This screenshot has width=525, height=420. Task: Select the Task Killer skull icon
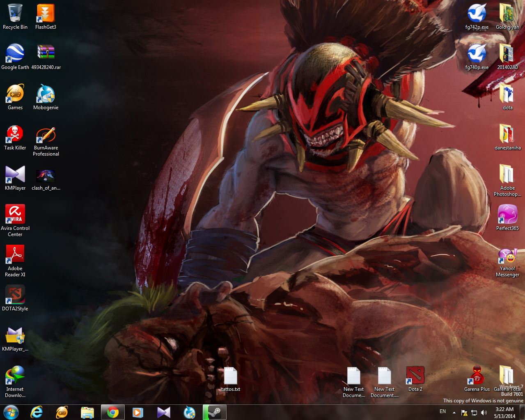(15, 138)
